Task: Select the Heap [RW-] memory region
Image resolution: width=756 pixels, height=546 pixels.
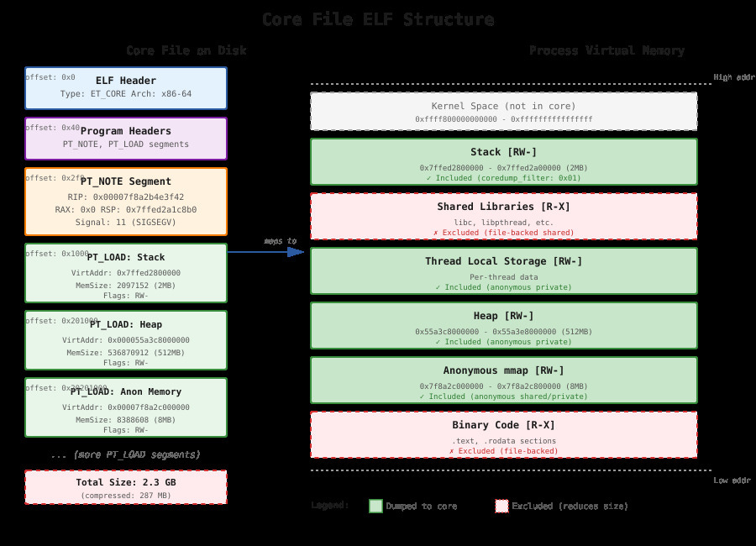Action: tap(504, 326)
